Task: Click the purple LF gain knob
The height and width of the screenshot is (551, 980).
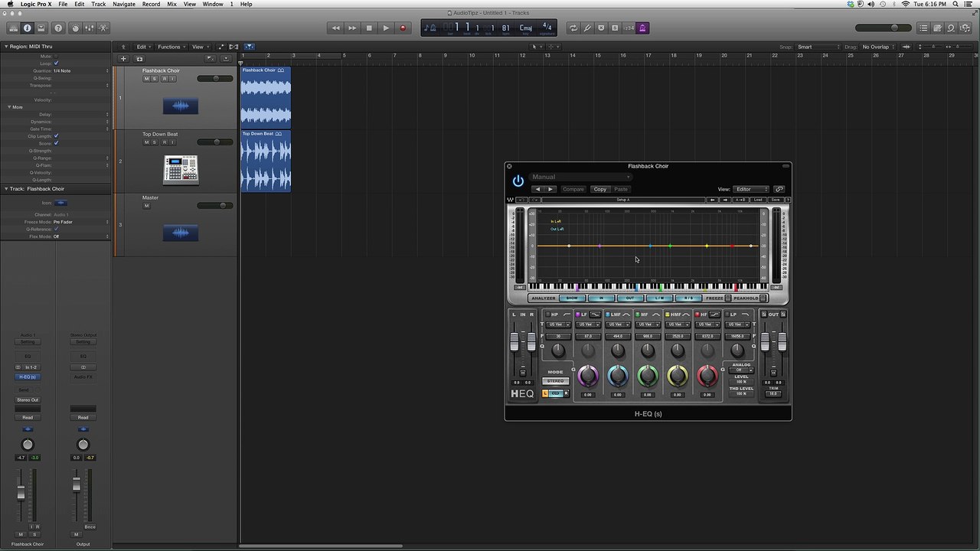Action: pos(588,376)
